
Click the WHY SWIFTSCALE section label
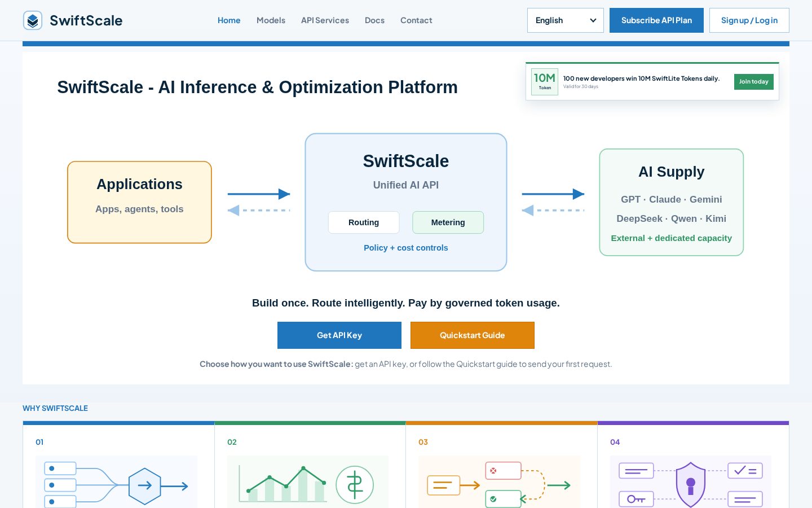click(x=55, y=408)
